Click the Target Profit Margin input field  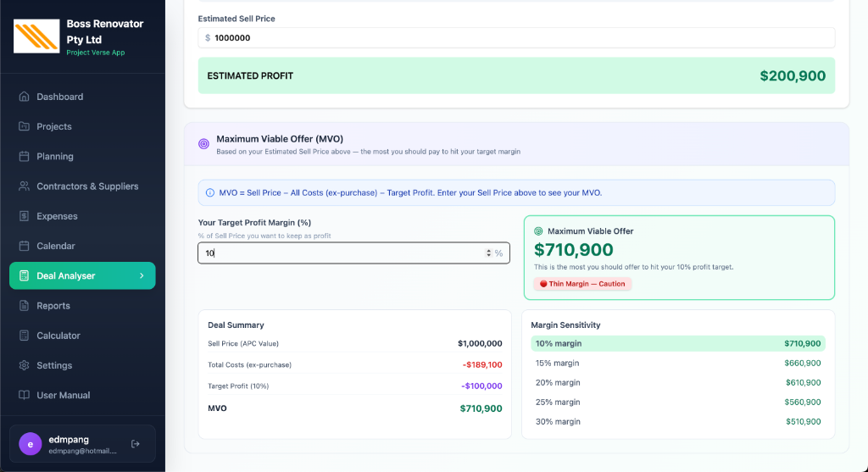pos(353,253)
